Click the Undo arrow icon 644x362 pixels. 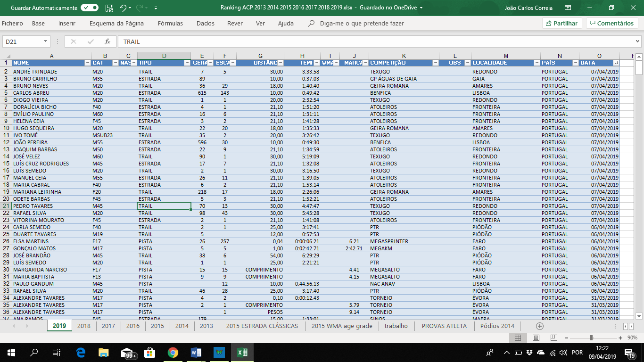123,8
